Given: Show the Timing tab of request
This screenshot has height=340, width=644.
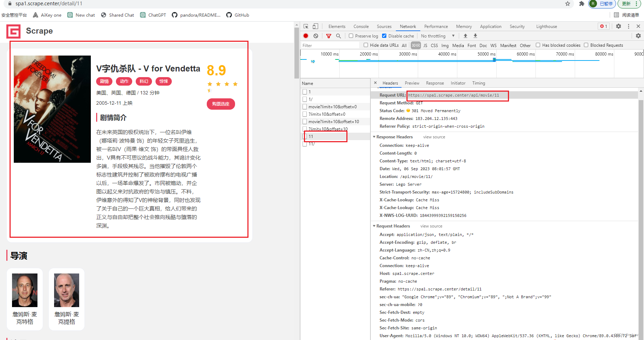Looking at the screenshot, I should coord(479,83).
